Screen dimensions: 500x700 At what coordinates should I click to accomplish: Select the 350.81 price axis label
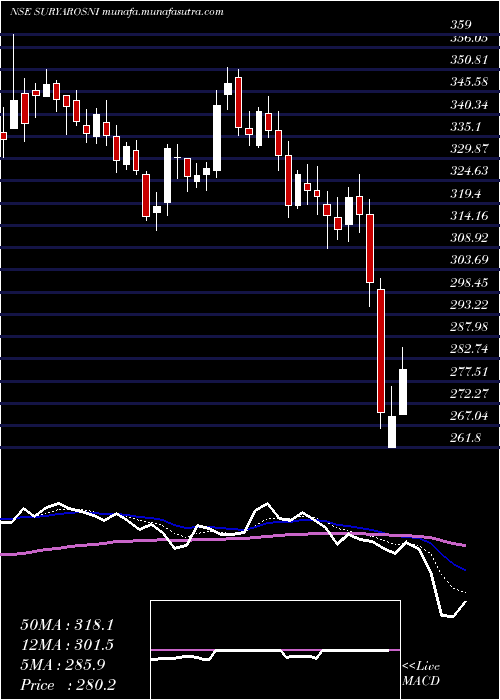468,59
